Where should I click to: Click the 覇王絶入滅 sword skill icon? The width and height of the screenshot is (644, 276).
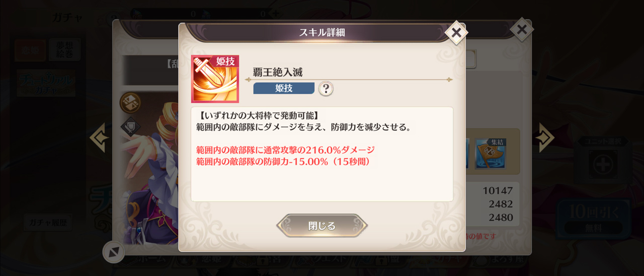coord(215,79)
